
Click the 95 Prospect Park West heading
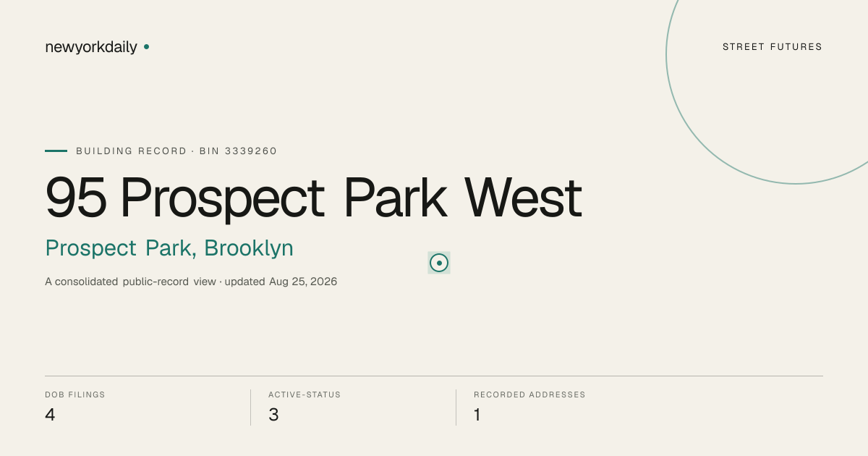tap(313, 198)
